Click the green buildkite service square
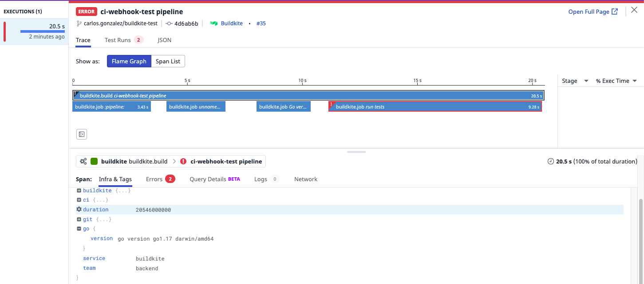The width and height of the screenshot is (644, 284). tap(94, 162)
